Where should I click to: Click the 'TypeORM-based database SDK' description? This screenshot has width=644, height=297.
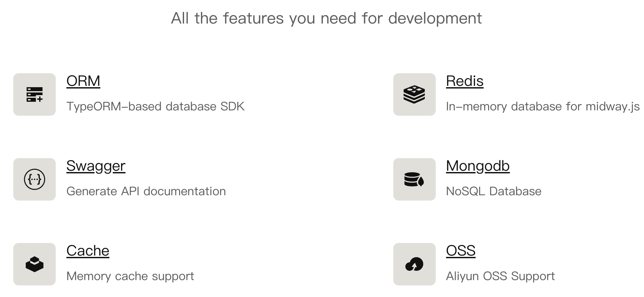pyautogui.click(x=155, y=106)
